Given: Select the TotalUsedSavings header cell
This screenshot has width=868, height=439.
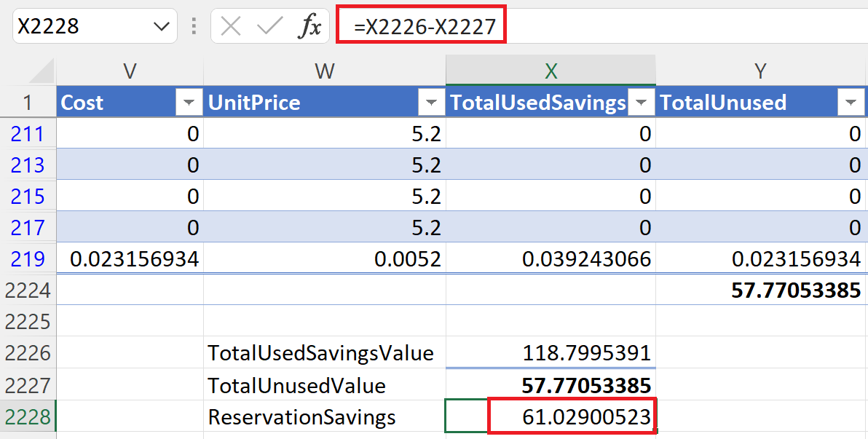Looking at the screenshot, I should point(551,102).
